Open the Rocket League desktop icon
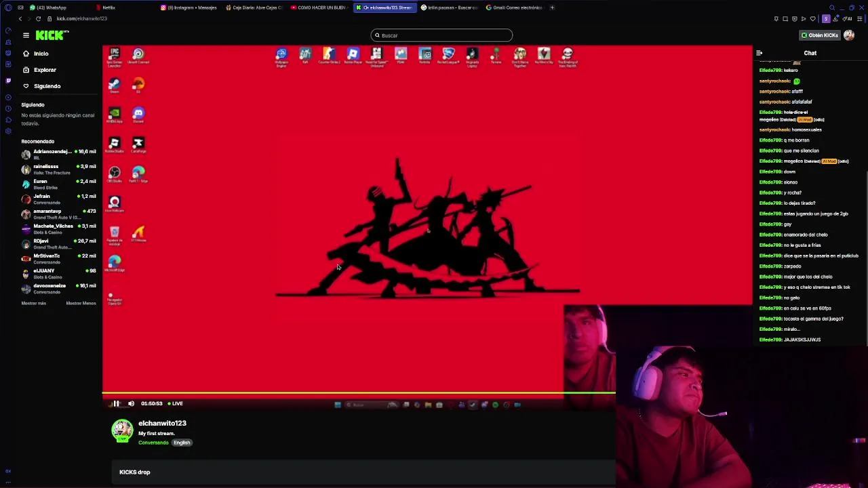Viewport: 868px width, 488px height. 448,57
